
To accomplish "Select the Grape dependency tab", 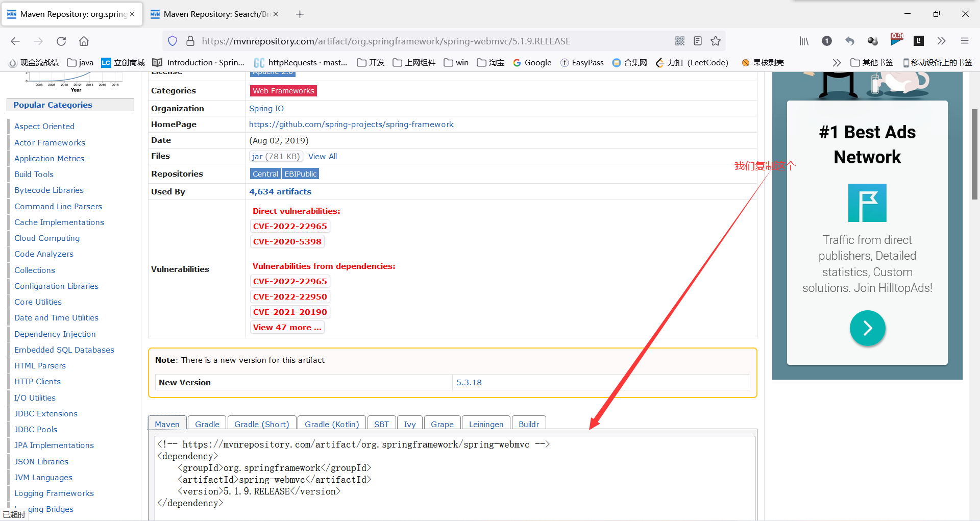I will (x=442, y=424).
